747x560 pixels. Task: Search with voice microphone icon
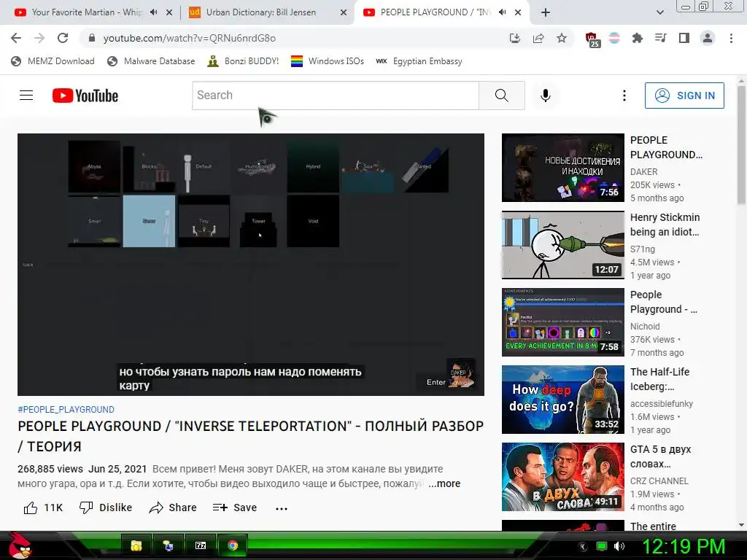(546, 96)
